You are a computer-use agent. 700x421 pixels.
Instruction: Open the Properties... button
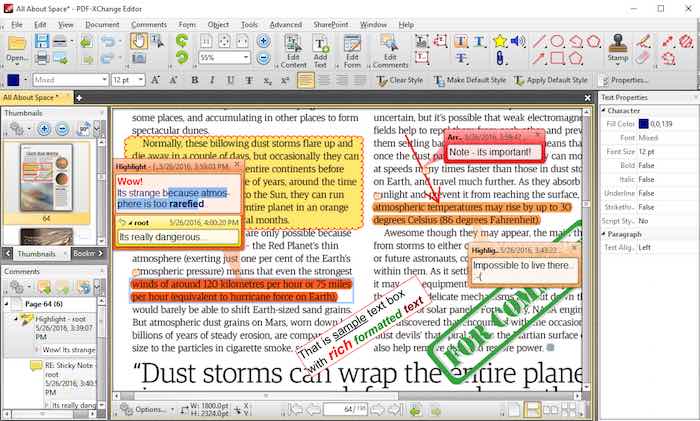(625, 80)
